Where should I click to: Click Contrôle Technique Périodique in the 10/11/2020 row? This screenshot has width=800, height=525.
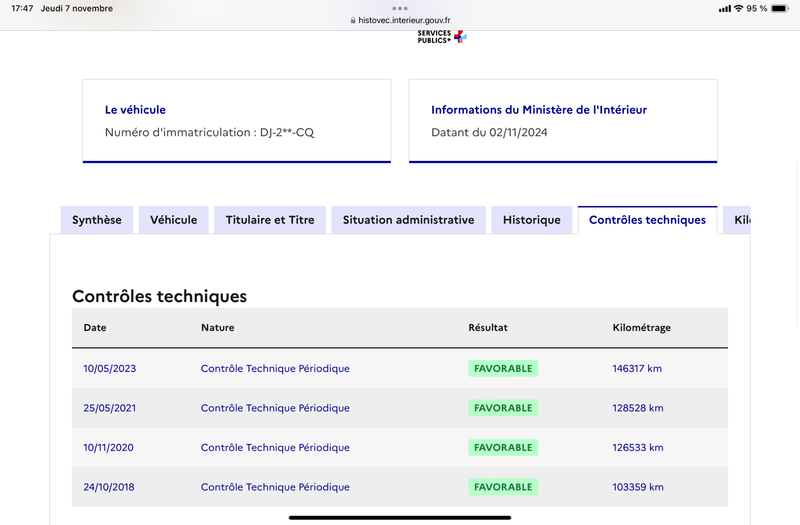[275, 447]
